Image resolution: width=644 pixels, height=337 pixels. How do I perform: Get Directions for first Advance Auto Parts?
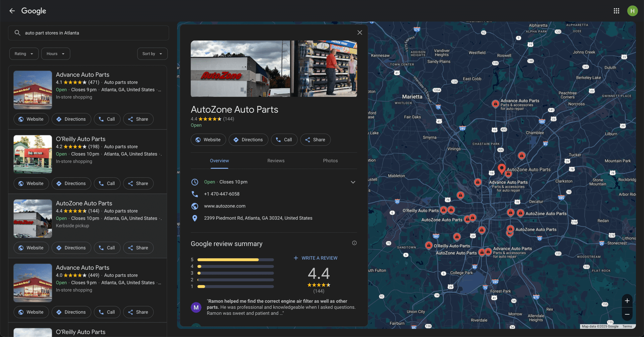pyautogui.click(x=71, y=119)
